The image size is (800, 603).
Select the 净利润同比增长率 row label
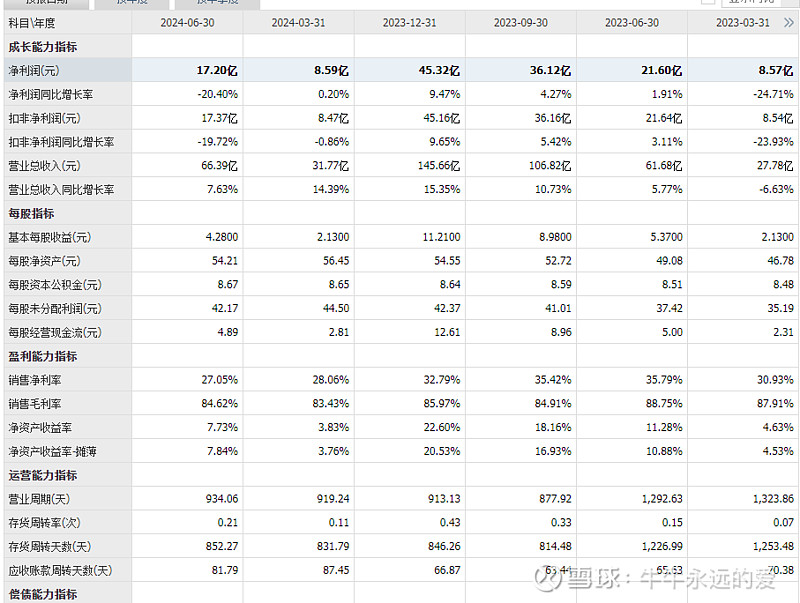[51, 94]
